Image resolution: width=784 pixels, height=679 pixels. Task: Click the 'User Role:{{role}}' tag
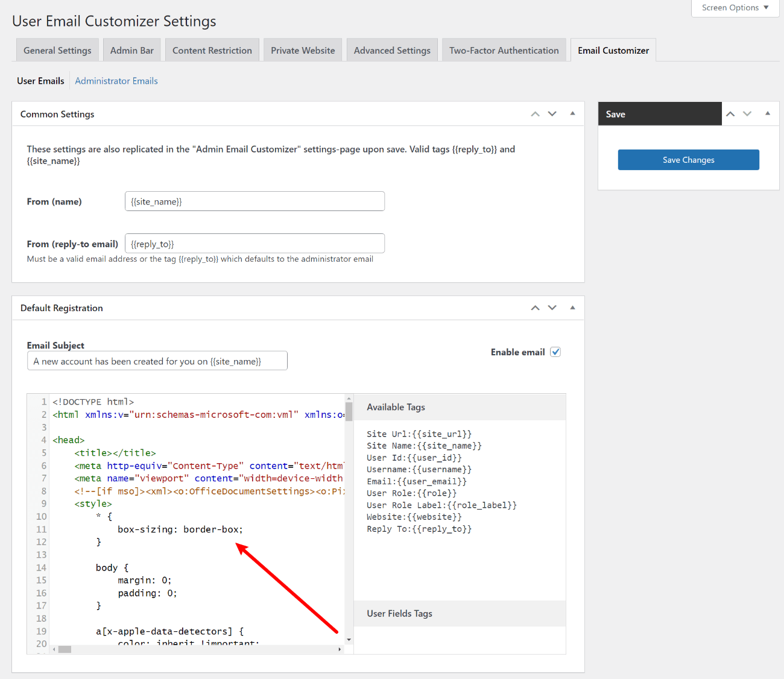click(412, 493)
